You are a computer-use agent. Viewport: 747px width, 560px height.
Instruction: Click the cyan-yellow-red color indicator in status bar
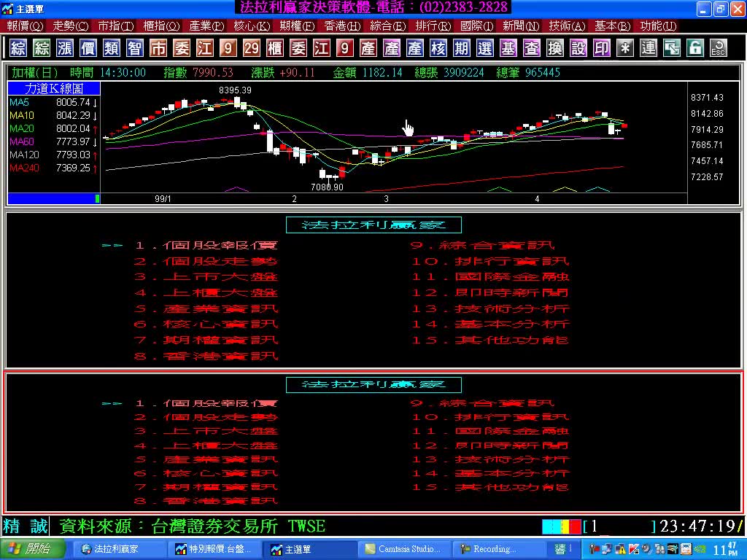[x=562, y=526]
